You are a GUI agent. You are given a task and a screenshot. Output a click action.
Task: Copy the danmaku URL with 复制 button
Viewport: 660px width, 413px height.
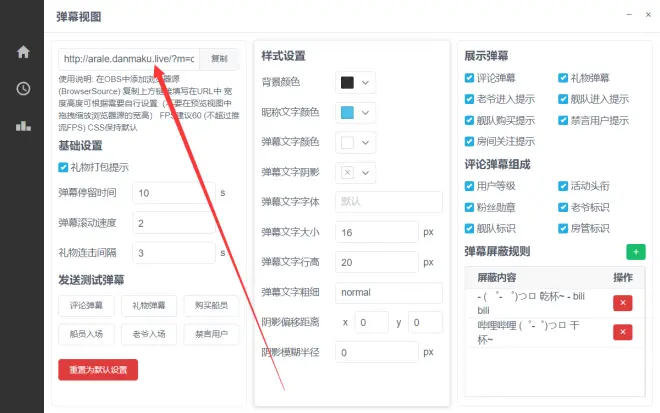pyautogui.click(x=219, y=59)
